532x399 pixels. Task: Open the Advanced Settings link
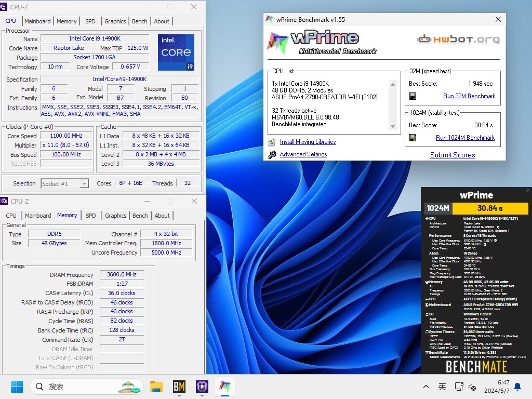click(303, 154)
